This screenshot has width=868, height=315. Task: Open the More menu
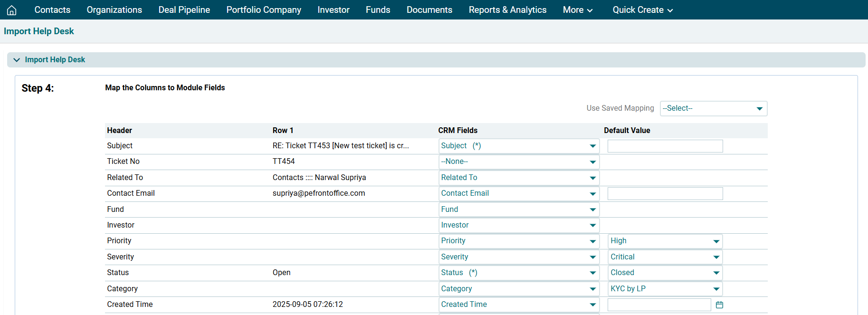577,10
